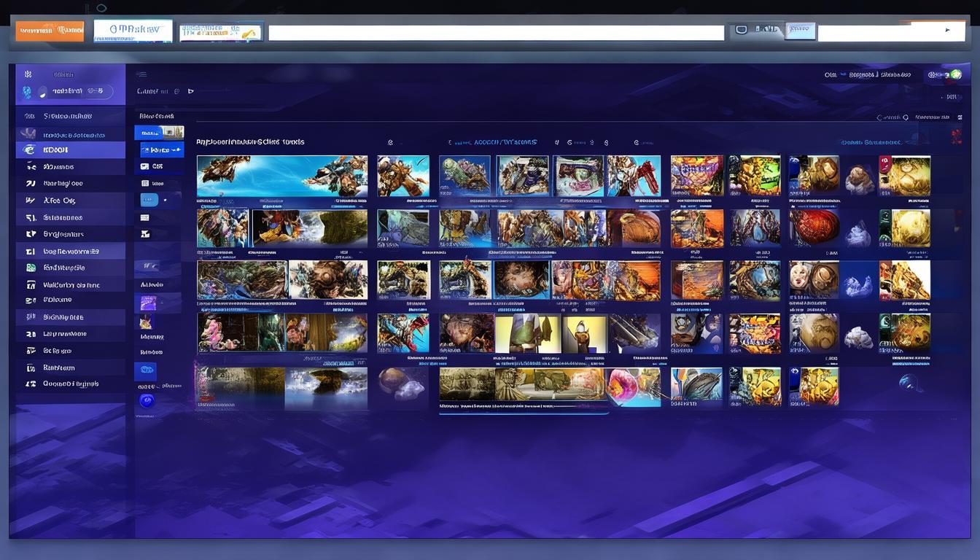Click the blue cloud icon in the second column
This screenshot has height=560, width=980.
pos(146,370)
